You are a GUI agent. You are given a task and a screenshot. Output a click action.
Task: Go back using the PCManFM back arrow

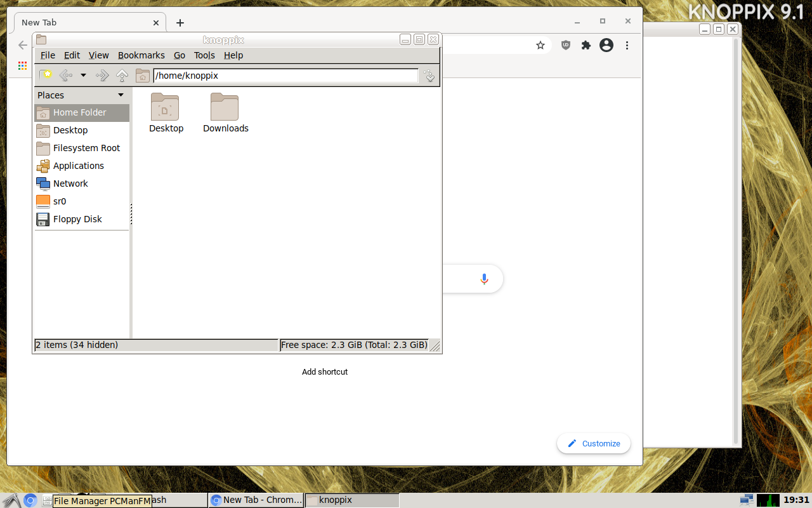point(66,76)
